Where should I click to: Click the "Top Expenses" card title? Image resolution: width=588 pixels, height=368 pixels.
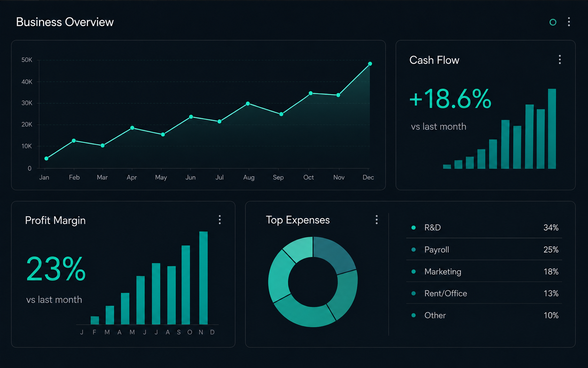point(298,220)
